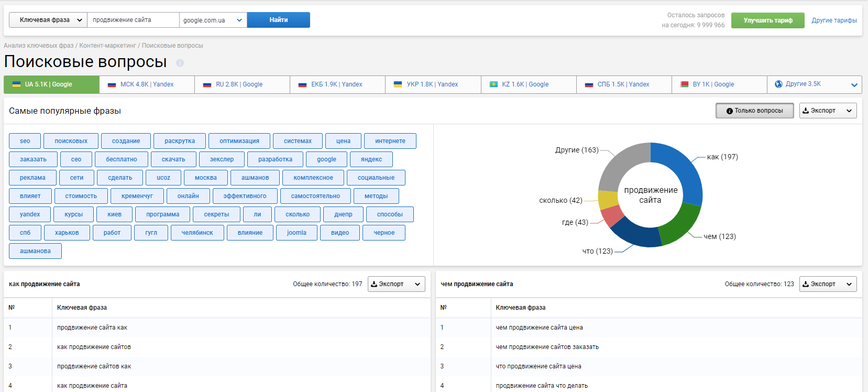Click the green Улучшить тариф button

767,20
